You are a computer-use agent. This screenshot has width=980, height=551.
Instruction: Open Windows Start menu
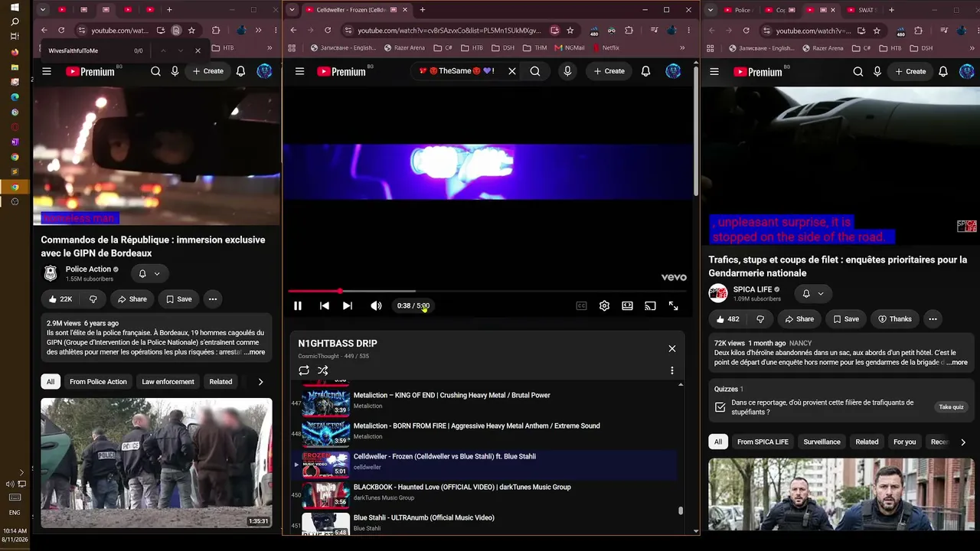coord(15,8)
